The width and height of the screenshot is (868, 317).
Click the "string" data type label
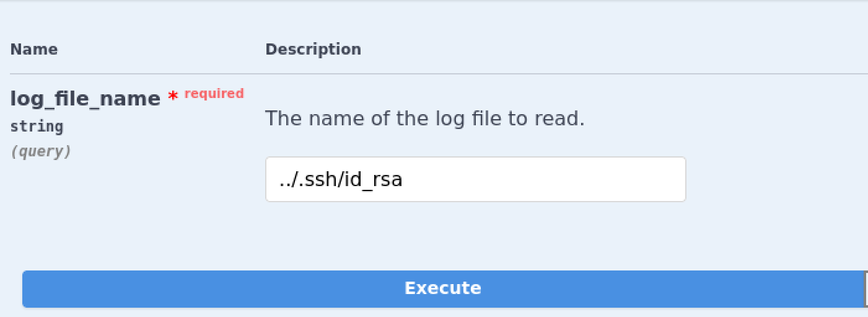(x=37, y=127)
